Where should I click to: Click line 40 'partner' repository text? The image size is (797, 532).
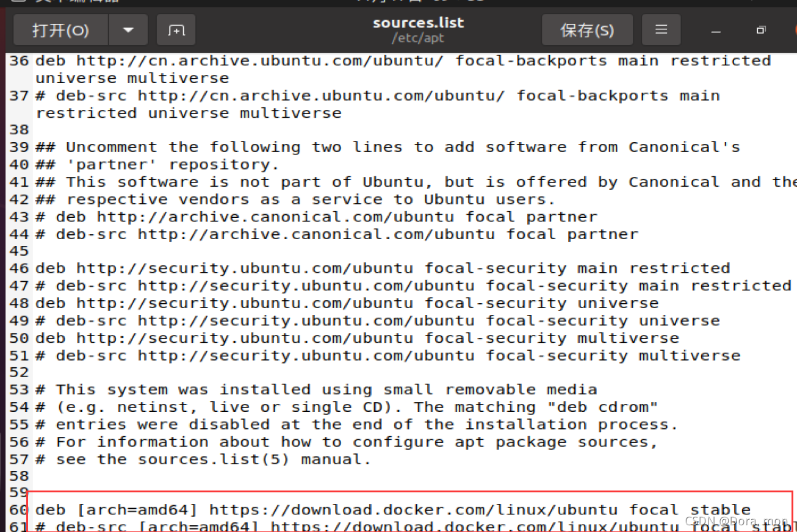click(x=157, y=165)
